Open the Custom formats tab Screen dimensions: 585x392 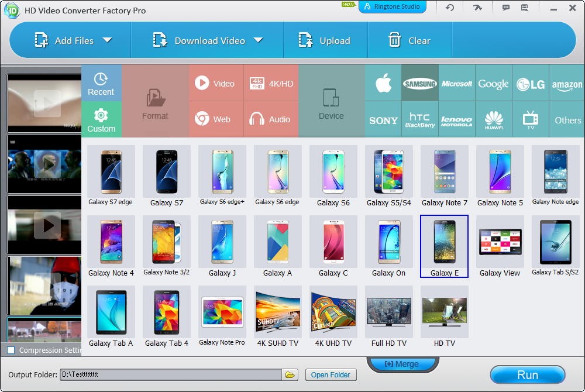tap(101, 119)
